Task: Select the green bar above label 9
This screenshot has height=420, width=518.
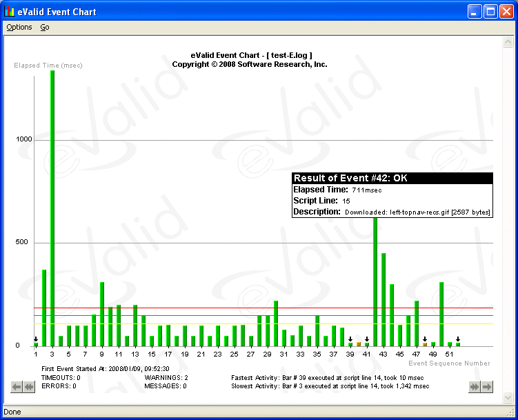Action: point(102,314)
